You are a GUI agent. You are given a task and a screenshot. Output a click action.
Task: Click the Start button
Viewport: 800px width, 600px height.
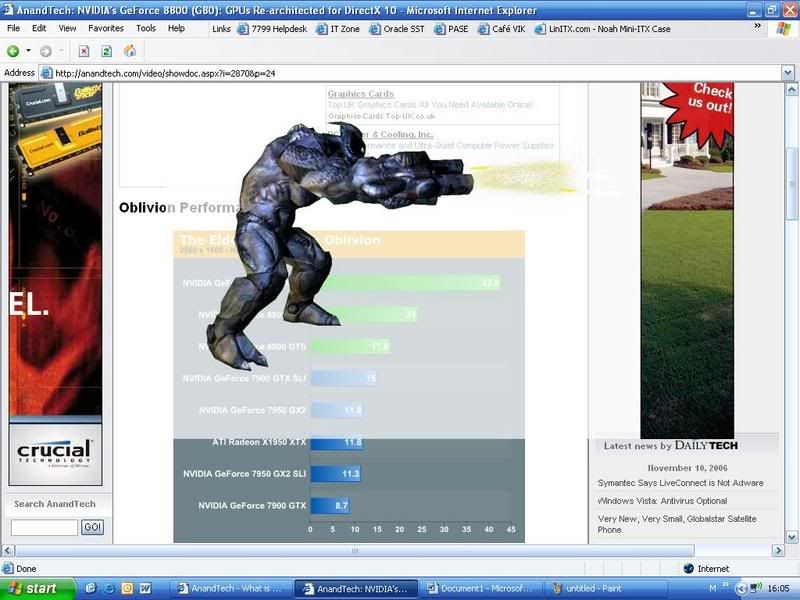pyautogui.click(x=38, y=588)
